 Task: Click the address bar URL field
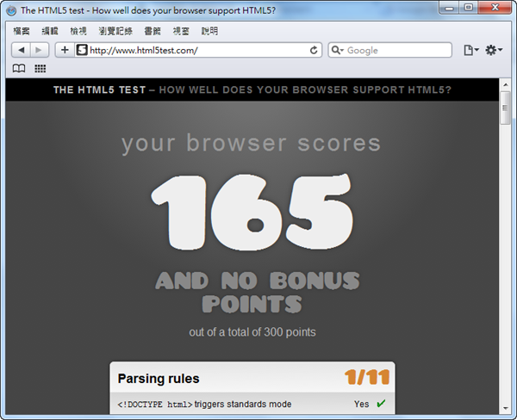pyautogui.click(x=198, y=50)
